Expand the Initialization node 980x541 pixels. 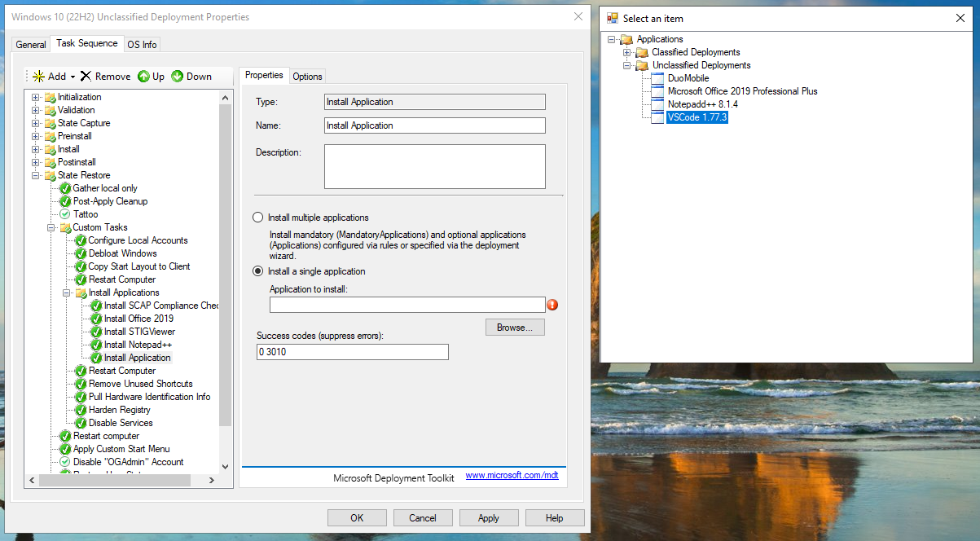34,96
